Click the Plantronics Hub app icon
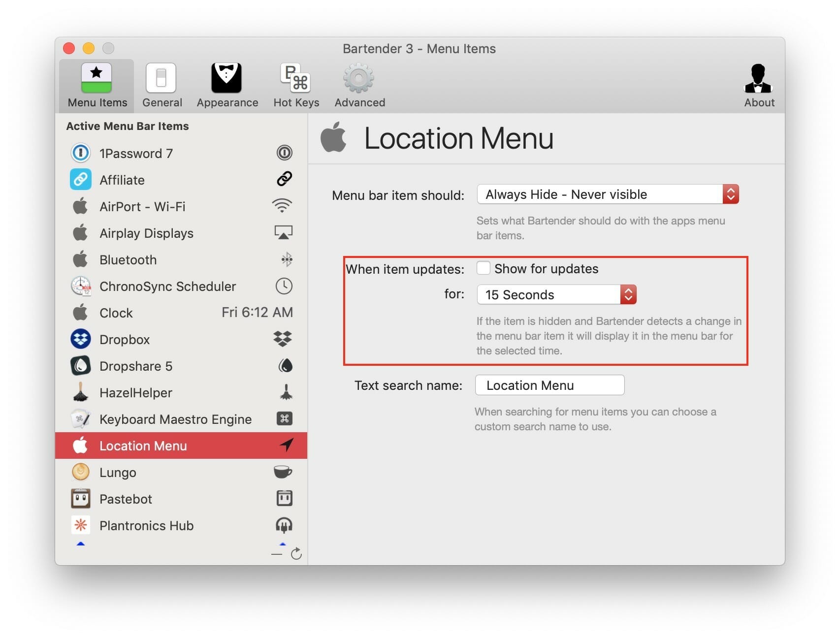This screenshot has width=840, height=638. point(81,525)
